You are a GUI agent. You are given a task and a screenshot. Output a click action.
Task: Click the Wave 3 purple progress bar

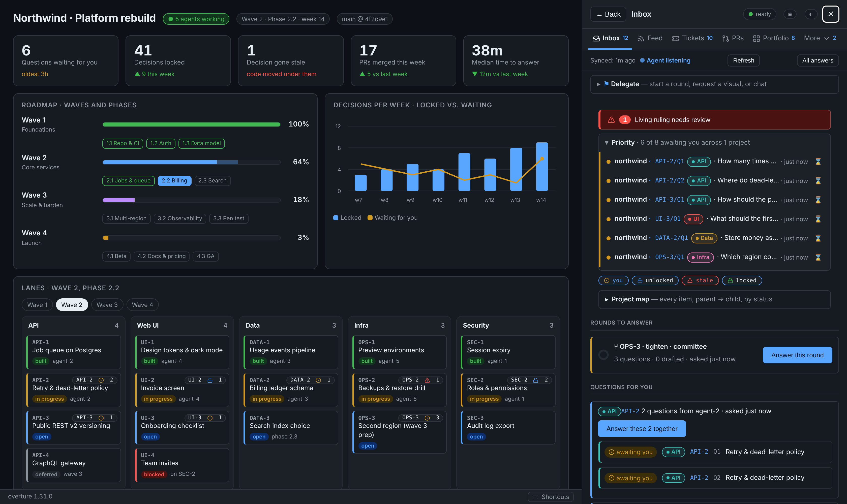pos(118,200)
